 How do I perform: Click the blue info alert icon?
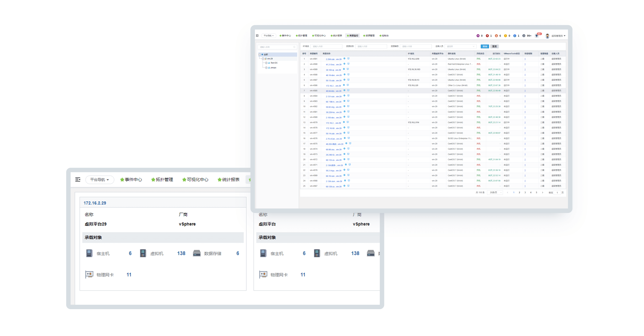tap(515, 36)
